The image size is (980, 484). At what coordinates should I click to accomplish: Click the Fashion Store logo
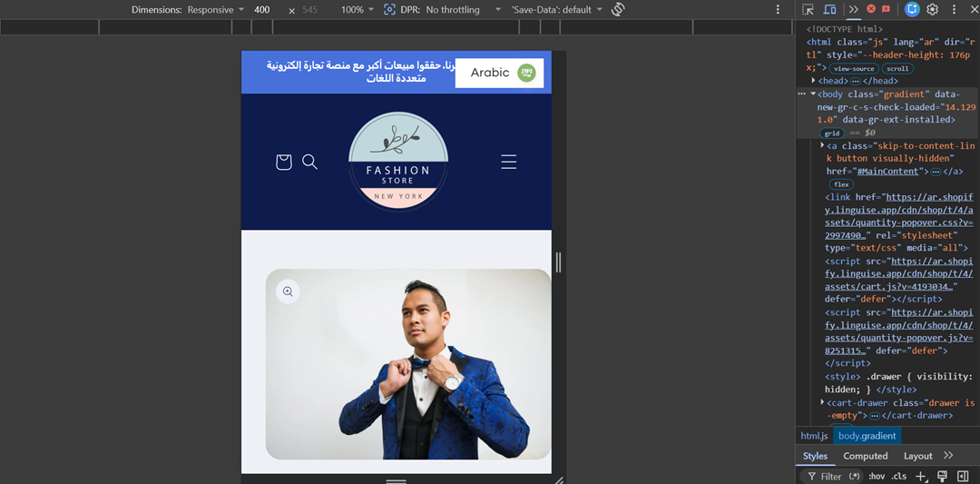(398, 162)
